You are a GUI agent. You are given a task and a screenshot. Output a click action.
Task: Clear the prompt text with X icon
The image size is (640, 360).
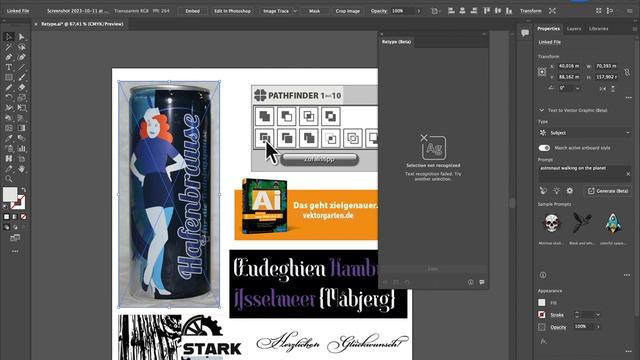[628, 174]
